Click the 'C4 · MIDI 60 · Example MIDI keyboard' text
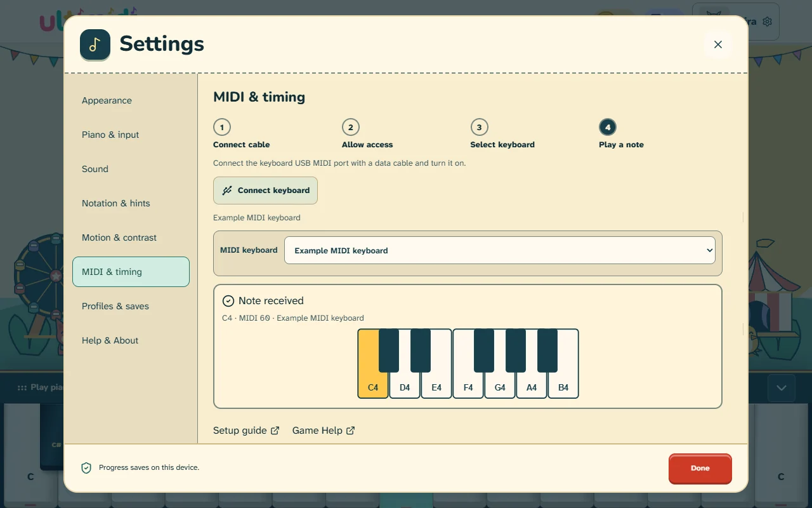The image size is (812, 508). (x=293, y=318)
